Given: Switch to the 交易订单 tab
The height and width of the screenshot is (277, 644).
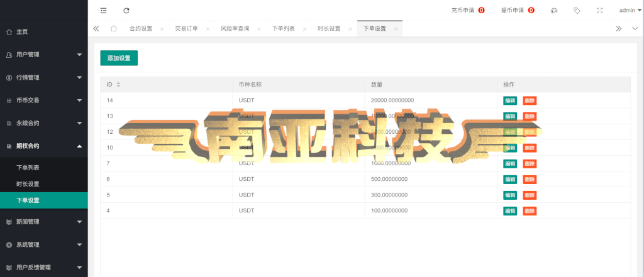Looking at the screenshot, I should [x=186, y=29].
